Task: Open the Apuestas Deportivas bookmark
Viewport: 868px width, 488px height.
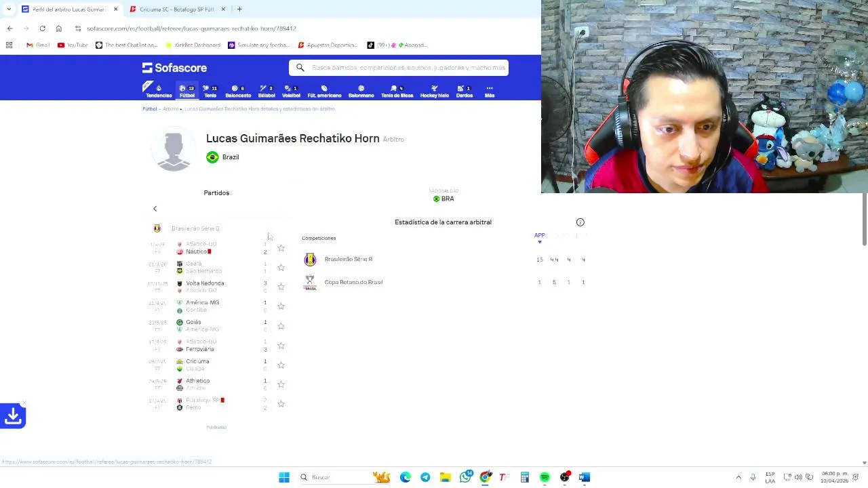Action: [328, 45]
